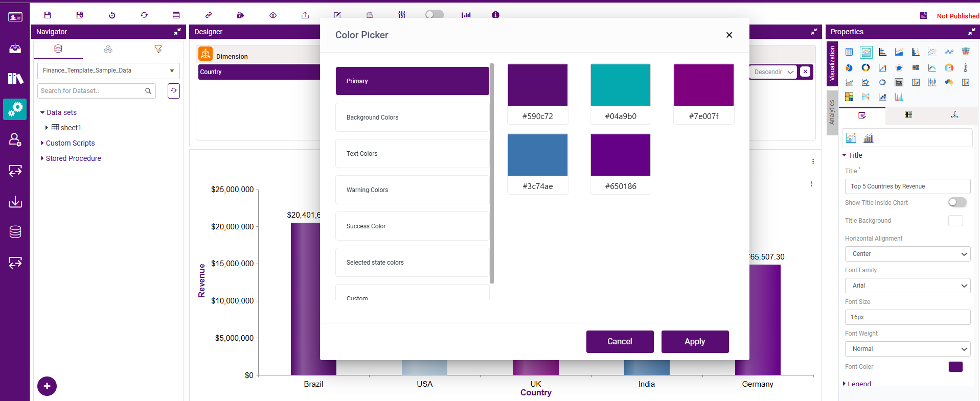Pick the #04a9b0 teal color swatch
The image size is (980, 401).
pos(620,85)
